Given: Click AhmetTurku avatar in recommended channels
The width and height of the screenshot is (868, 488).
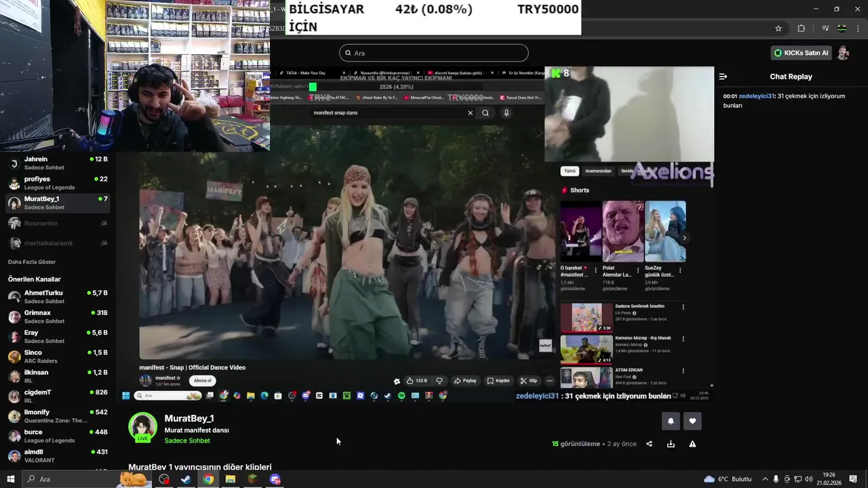Looking at the screenshot, I should tap(14, 297).
